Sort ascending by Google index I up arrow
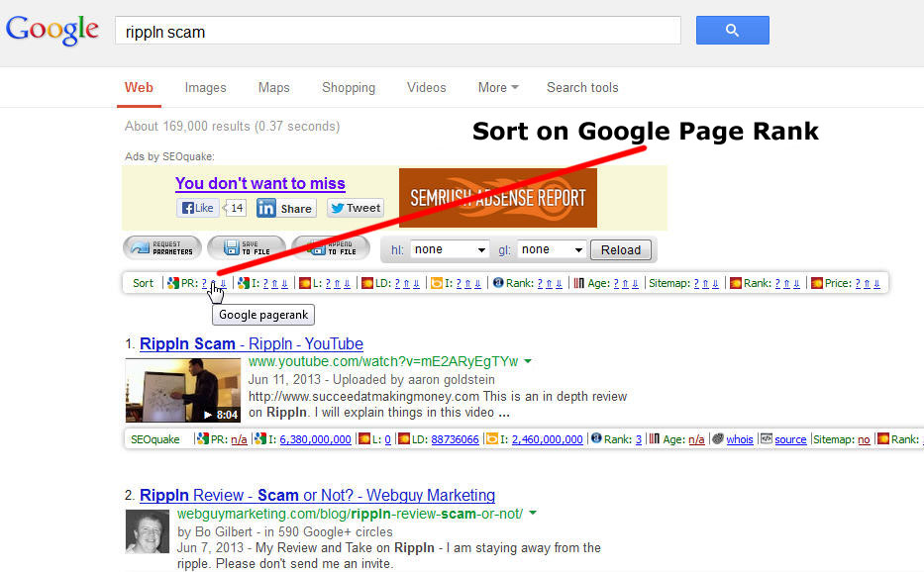The image size is (924, 572). pyautogui.click(x=274, y=283)
